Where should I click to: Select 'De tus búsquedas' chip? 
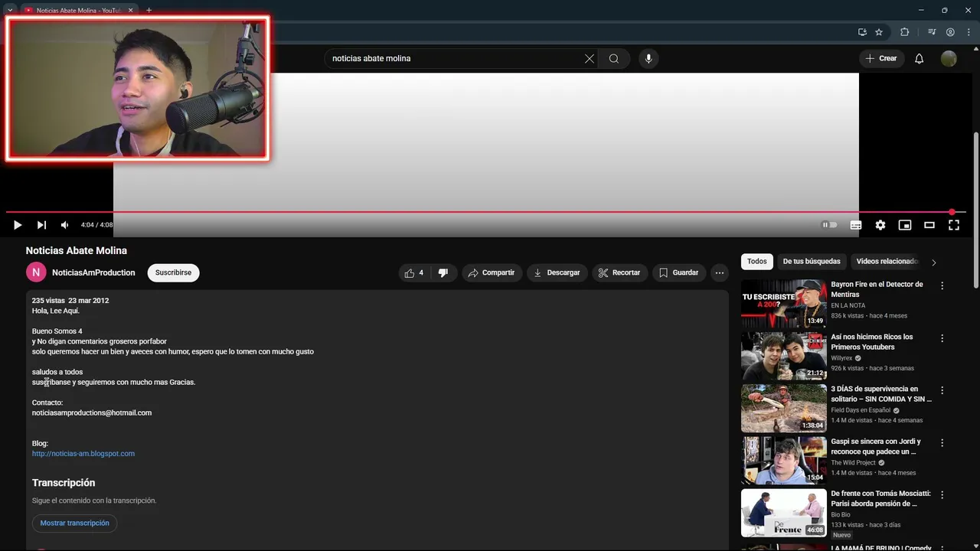pyautogui.click(x=812, y=261)
